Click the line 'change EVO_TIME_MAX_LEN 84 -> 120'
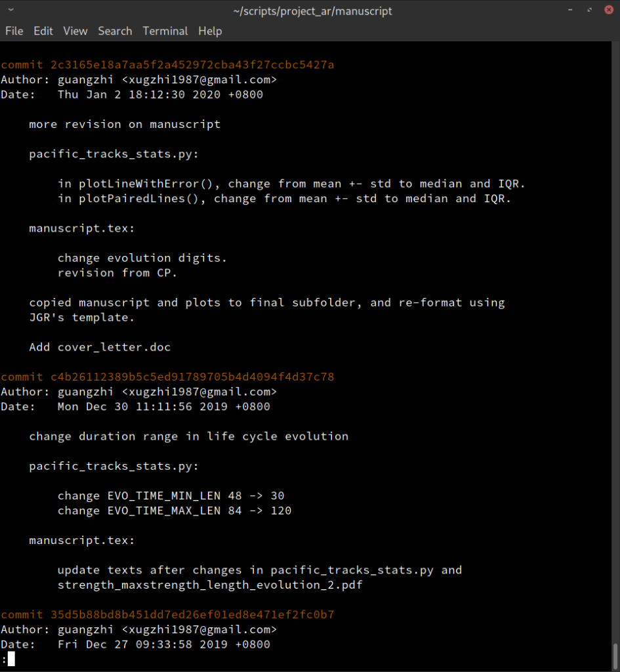Screen dimensions: 620x672 click(x=175, y=511)
